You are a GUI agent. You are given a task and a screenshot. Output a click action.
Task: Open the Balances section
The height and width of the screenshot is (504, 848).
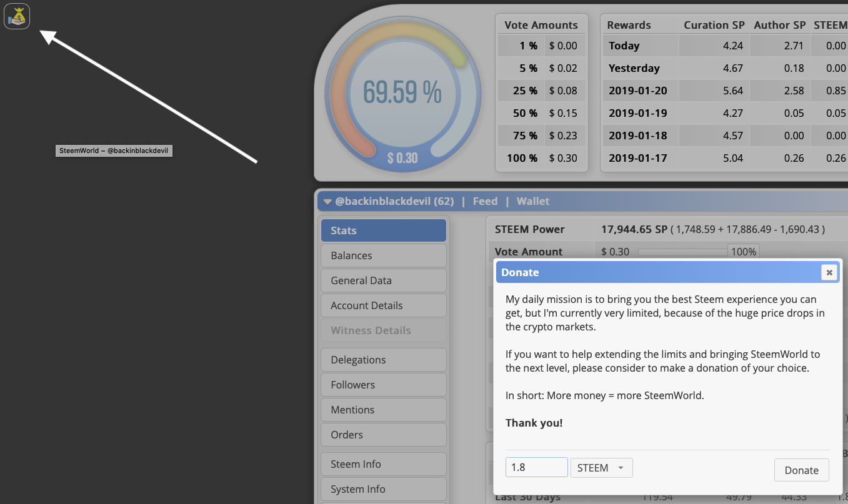[x=384, y=255]
